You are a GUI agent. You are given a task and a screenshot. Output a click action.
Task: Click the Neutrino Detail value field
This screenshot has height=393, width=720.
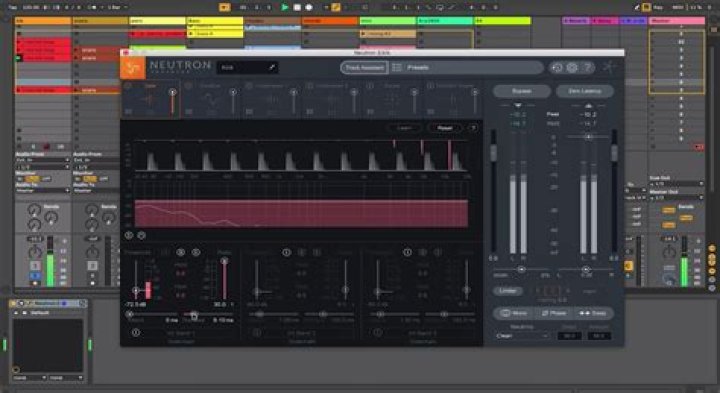569,336
